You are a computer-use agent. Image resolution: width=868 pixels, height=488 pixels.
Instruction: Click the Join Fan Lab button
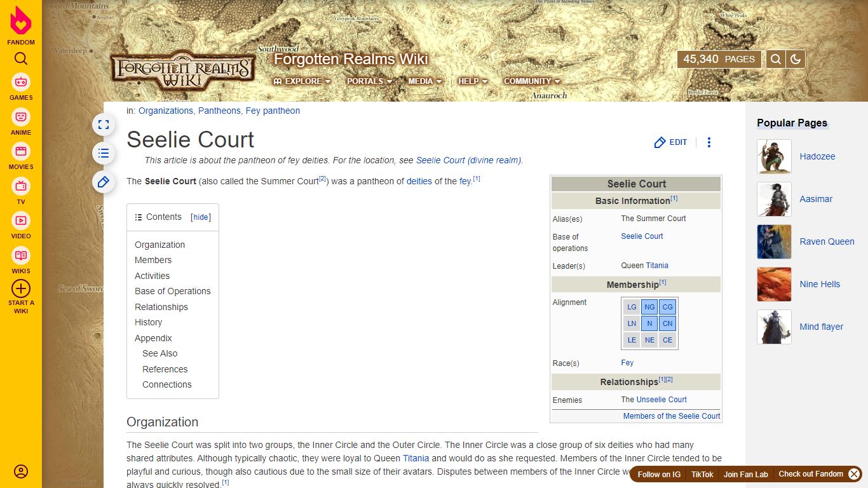pos(745,475)
